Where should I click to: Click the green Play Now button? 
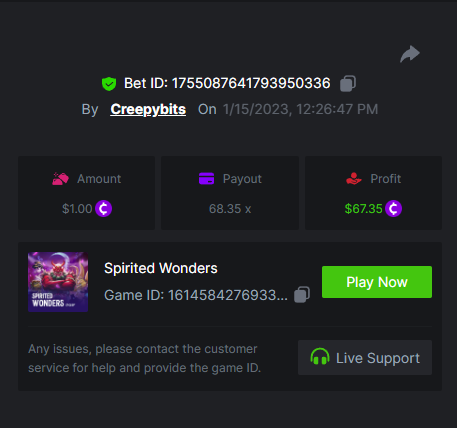coord(377,282)
